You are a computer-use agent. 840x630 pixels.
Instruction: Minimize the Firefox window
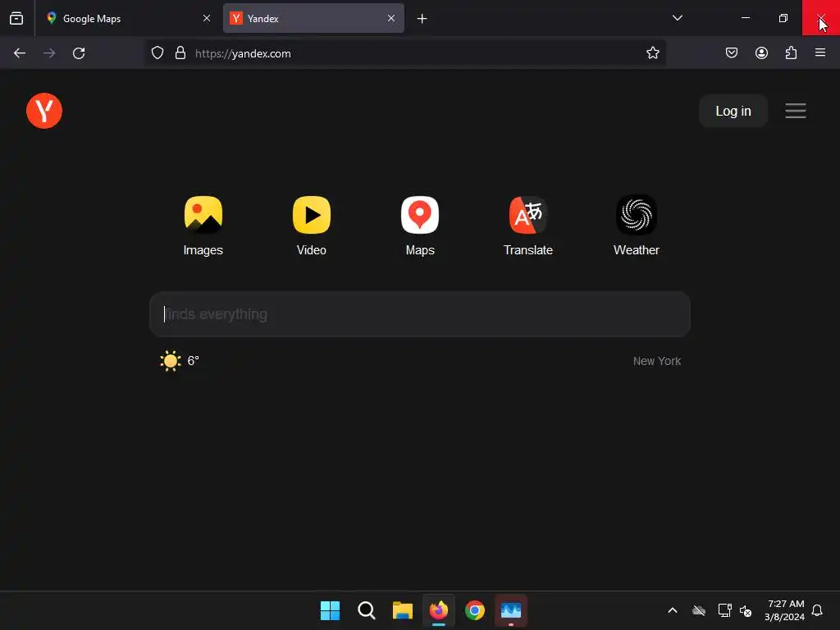pyautogui.click(x=746, y=18)
